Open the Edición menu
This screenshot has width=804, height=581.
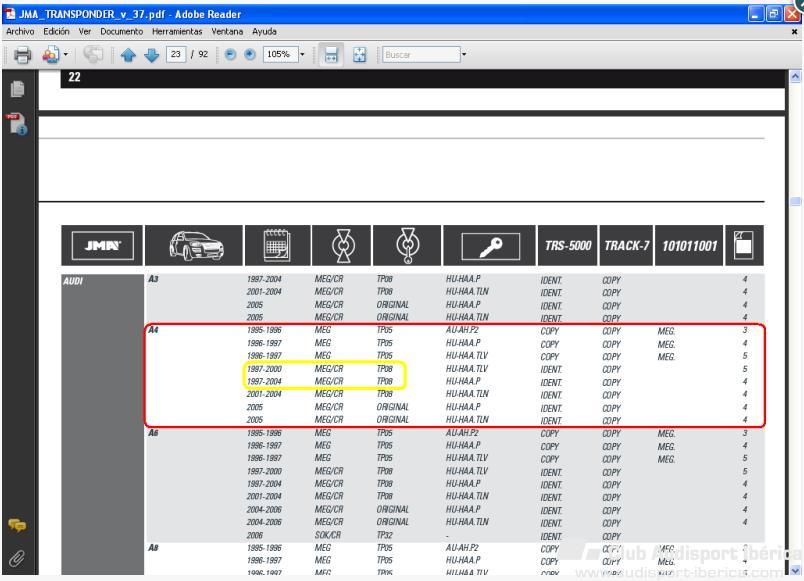56,31
